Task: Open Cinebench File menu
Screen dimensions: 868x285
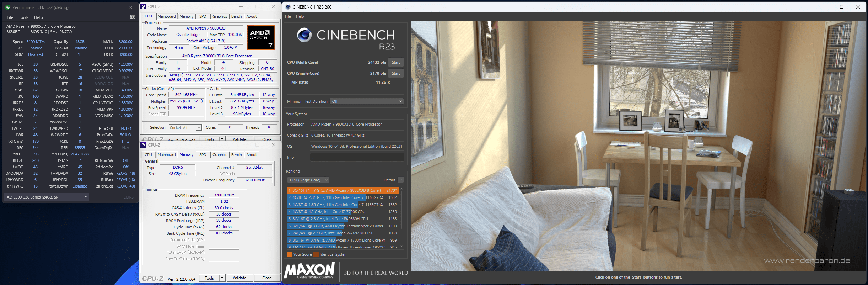Action: point(288,16)
